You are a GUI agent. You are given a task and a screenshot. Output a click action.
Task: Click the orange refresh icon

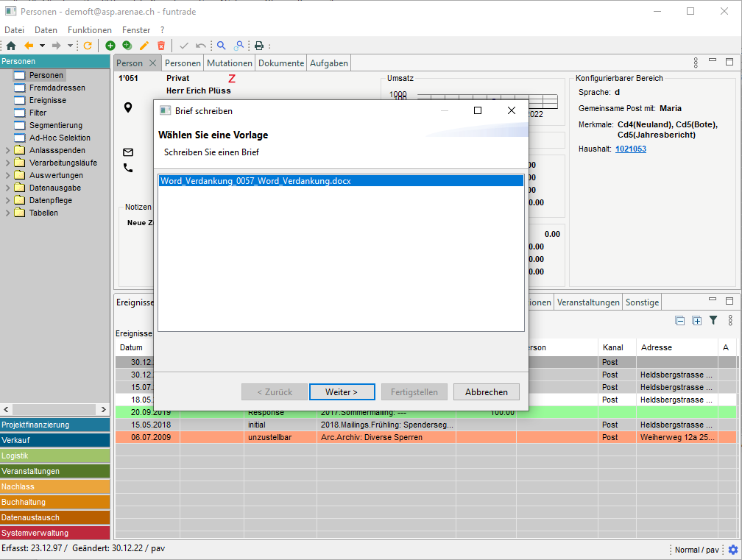point(88,46)
